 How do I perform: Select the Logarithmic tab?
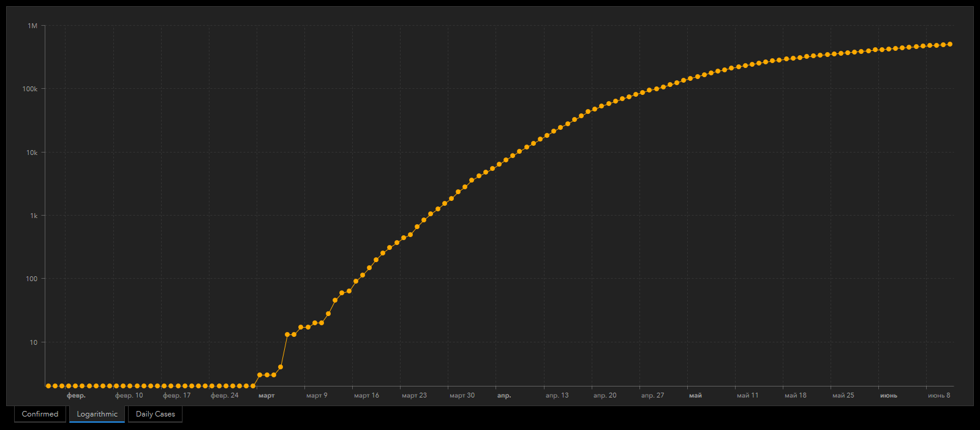click(x=97, y=414)
